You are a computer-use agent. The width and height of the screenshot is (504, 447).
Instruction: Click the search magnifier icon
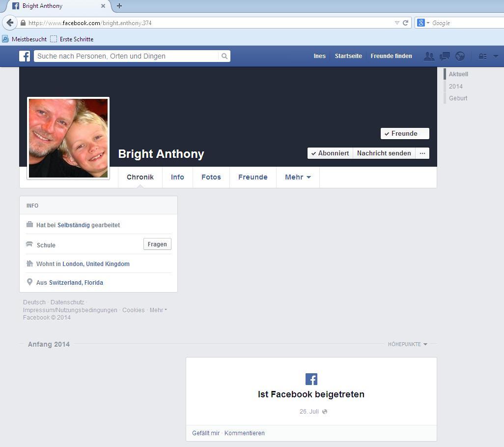pyautogui.click(x=224, y=56)
